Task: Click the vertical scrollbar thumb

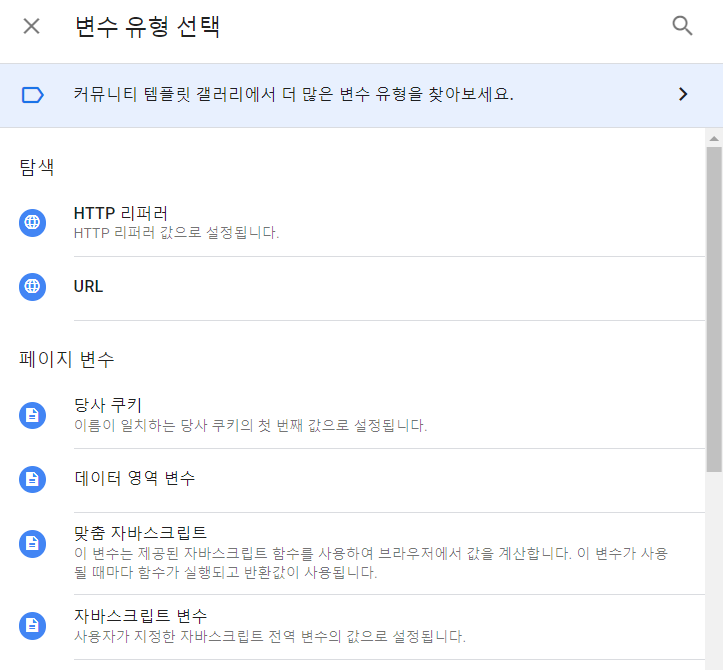Action: [x=714, y=309]
